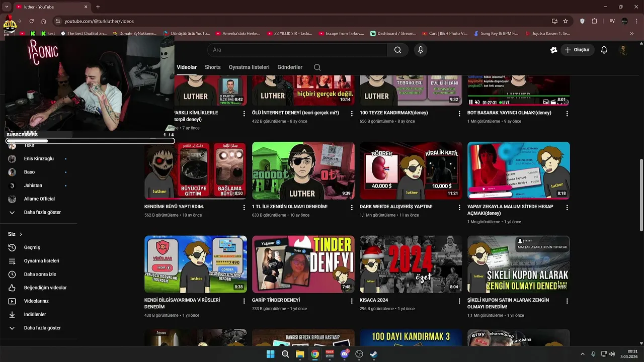This screenshot has height=362, width=644.
Task: Go to browser home page
Action: tap(44, 21)
